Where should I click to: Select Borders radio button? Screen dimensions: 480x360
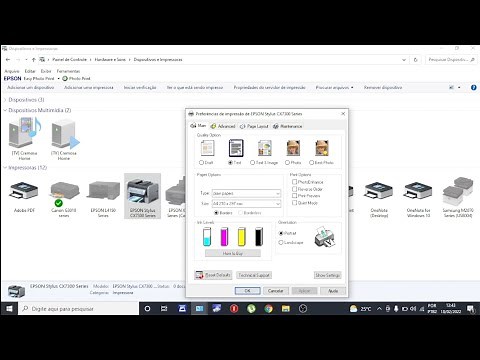tap(216, 213)
